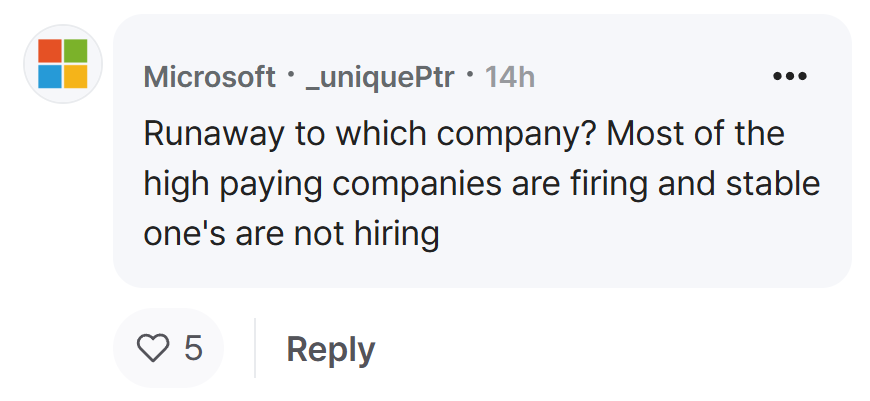Click the green square in Microsoft logo
The width and height of the screenshot is (870, 401).
tap(75, 50)
